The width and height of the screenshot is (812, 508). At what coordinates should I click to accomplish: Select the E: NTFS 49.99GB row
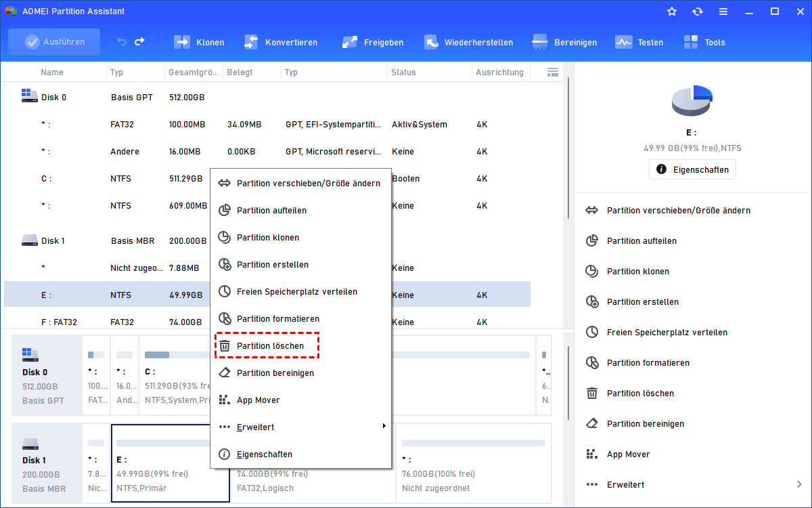coord(267,295)
